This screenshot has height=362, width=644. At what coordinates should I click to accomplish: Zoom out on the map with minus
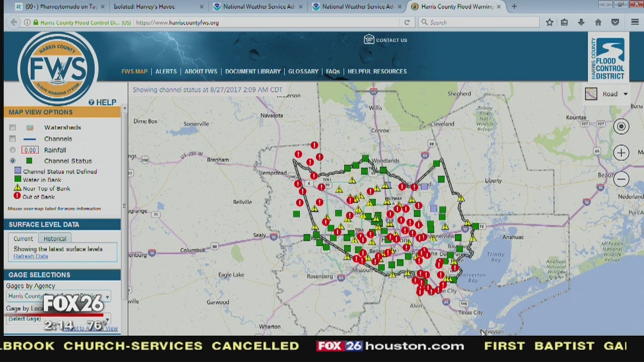pos(621,179)
